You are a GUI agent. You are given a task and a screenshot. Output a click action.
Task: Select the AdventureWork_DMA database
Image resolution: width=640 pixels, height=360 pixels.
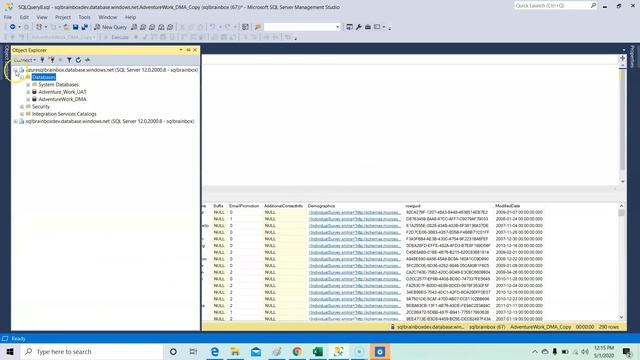(x=62, y=99)
